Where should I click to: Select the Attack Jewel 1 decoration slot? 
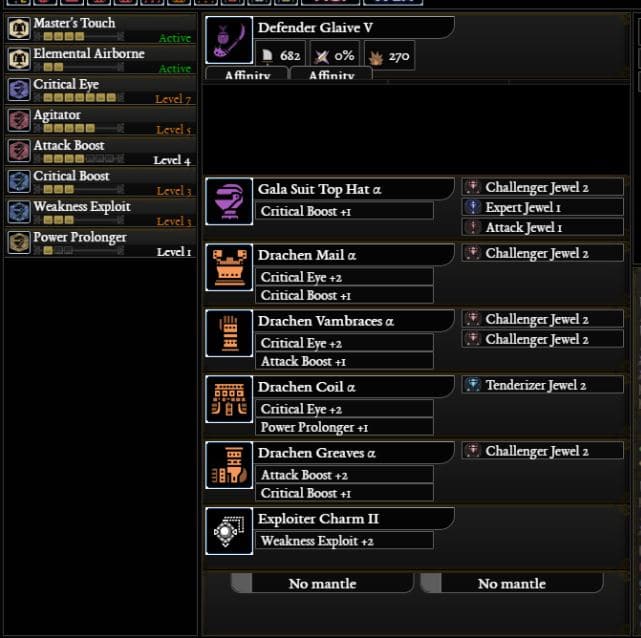tap(542, 227)
